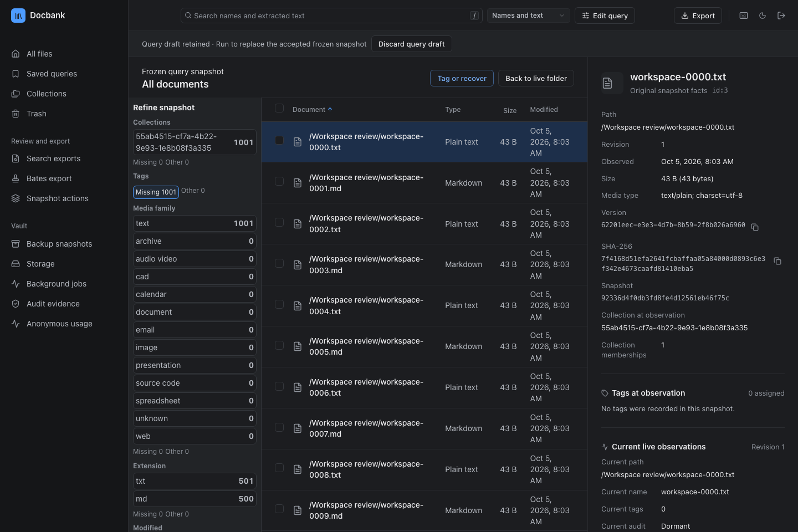Check the box for workspace-0003.md
The width and height of the screenshot is (798, 532).
coord(279,264)
